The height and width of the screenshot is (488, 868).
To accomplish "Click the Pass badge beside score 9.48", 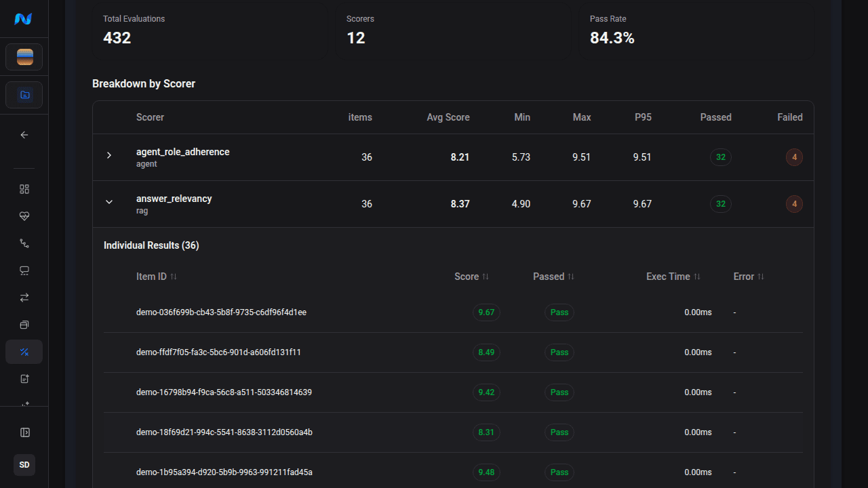I will point(559,472).
